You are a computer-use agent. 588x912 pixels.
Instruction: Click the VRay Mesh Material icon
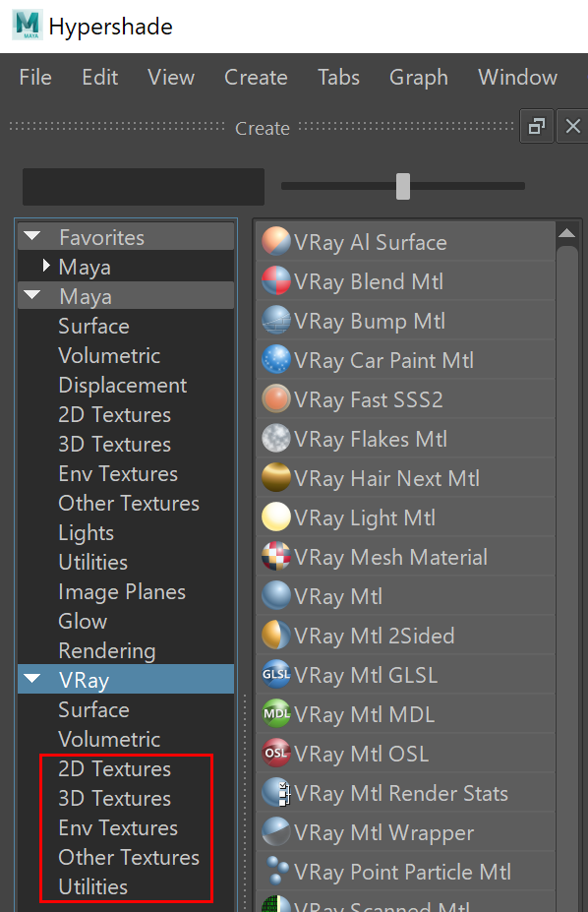(276, 557)
